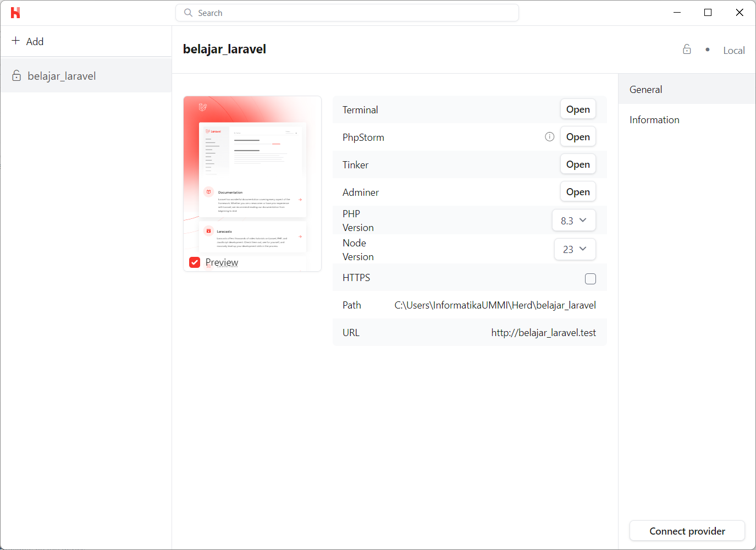Image resolution: width=756 pixels, height=550 pixels.
Task: Open the Node Version dropdown showing 23
Action: pyautogui.click(x=575, y=249)
